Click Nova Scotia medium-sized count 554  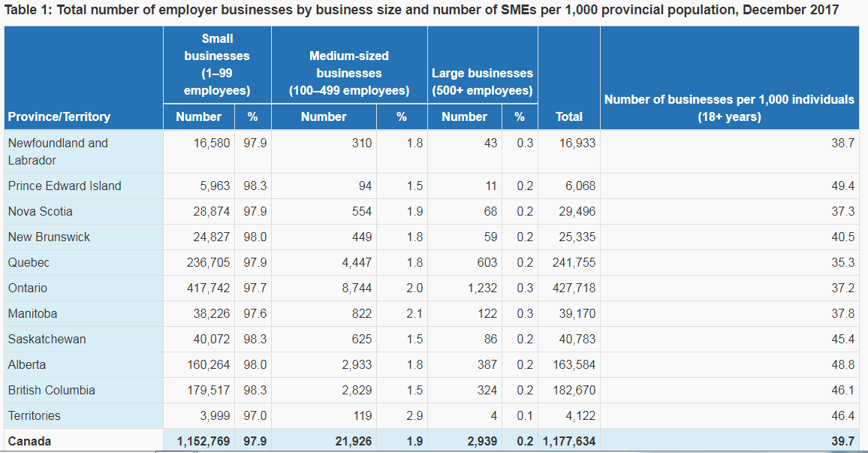coord(361,212)
